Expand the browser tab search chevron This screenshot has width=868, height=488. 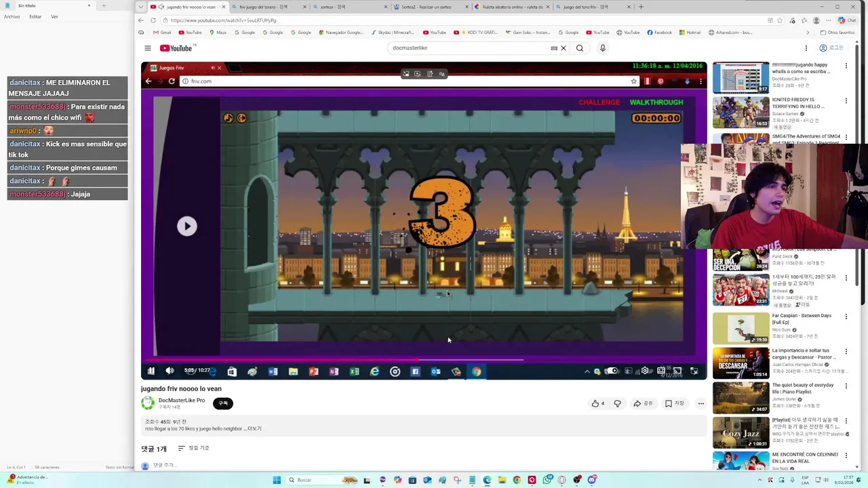click(x=141, y=7)
